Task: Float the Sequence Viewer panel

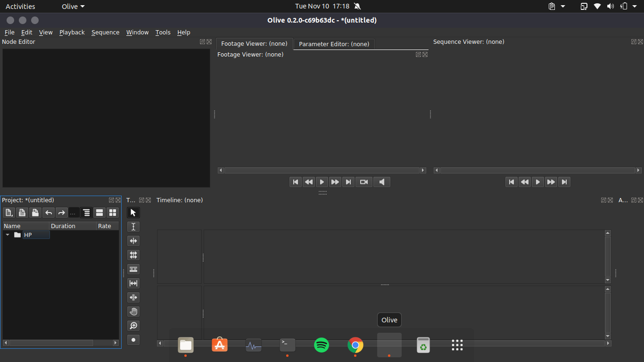Action: coord(634,41)
